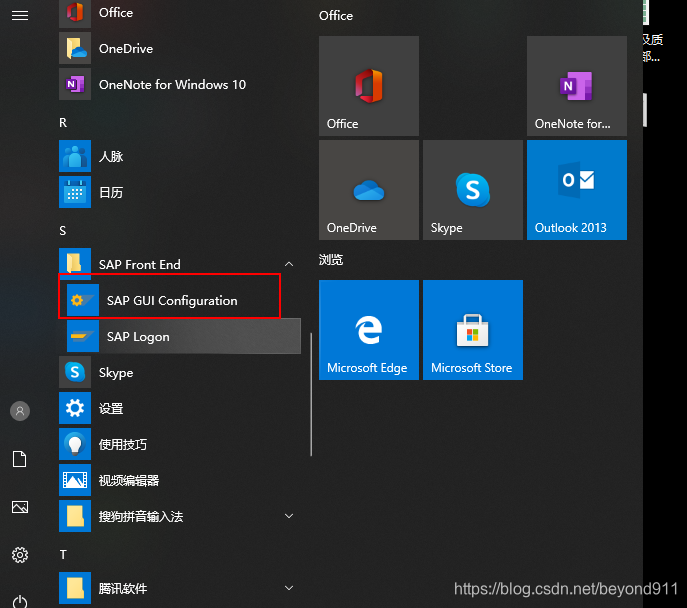Click the Office tile group title
This screenshot has width=687, height=608.
click(336, 16)
